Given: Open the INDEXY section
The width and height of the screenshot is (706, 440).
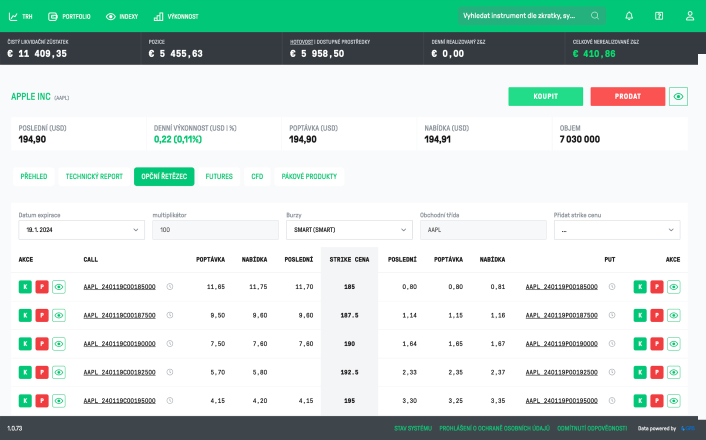Looking at the screenshot, I should click(122, 17).
